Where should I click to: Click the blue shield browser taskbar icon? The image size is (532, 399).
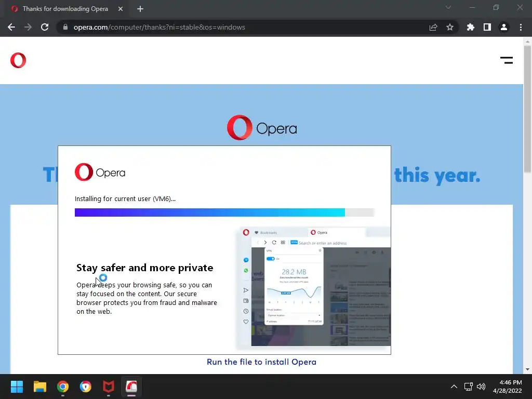[86, 387]
